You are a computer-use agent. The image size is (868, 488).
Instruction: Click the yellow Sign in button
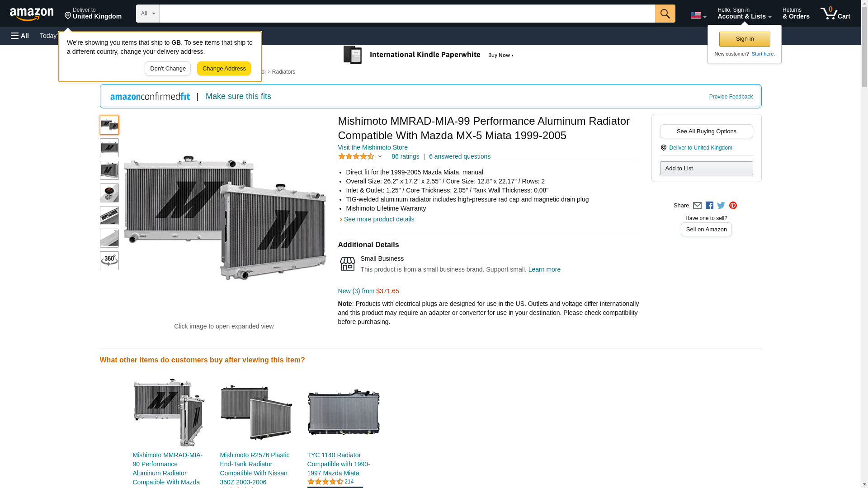pos(745,39)
